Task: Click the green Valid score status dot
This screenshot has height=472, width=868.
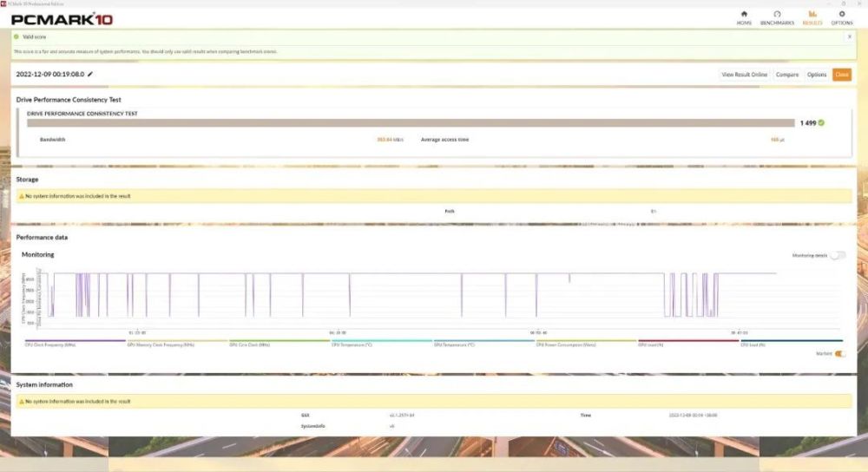Action: point(16,37)
